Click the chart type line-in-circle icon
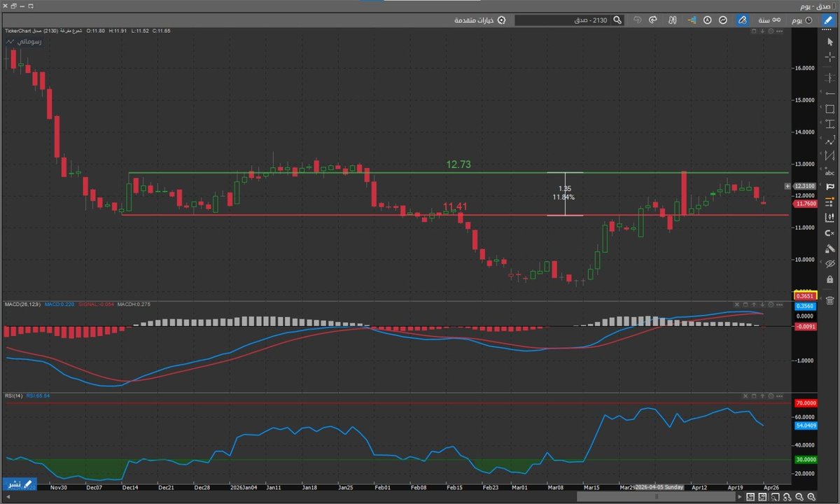Image resolution: width=840 pixels, height=504 pixels. point(723,20)
